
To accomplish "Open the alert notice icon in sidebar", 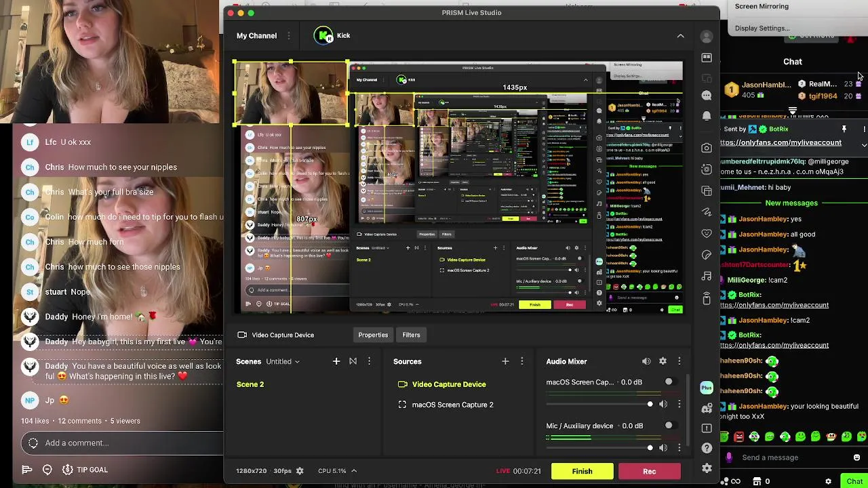I will 707,428.
